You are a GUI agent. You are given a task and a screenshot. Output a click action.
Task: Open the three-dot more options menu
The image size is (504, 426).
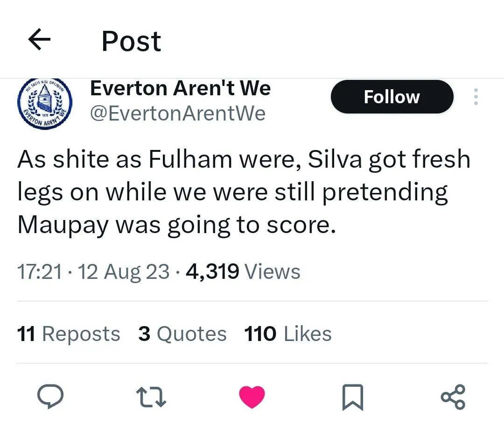(476, 97)
